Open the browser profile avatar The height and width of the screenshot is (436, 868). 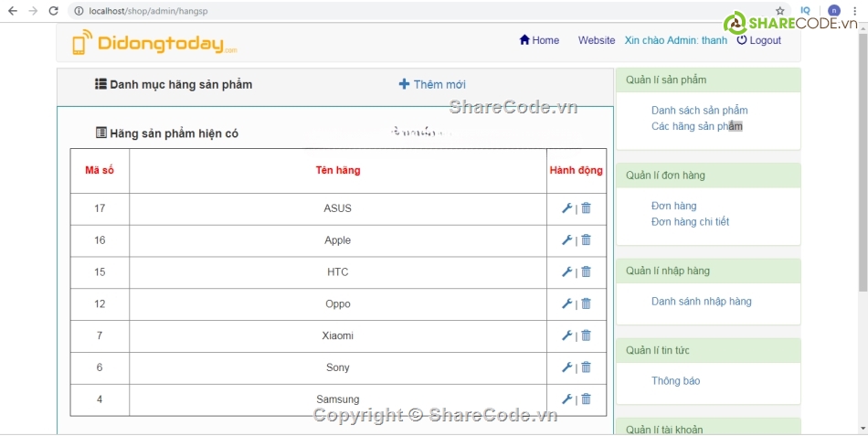(833, 11)
